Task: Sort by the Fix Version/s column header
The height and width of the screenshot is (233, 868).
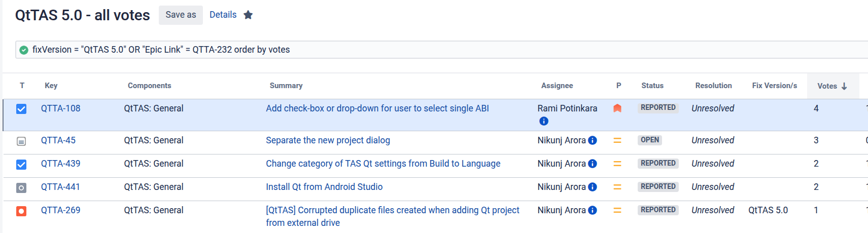Action: point(774,86)
